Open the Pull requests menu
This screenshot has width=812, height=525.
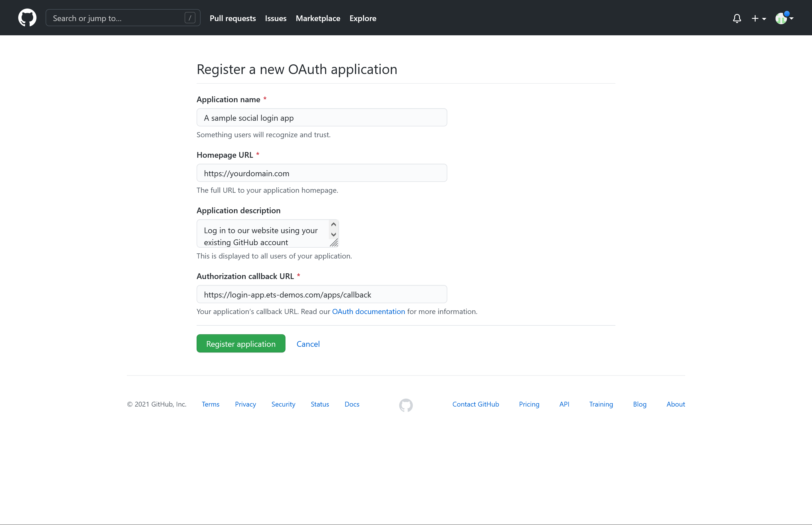click(x=233, y=19)
